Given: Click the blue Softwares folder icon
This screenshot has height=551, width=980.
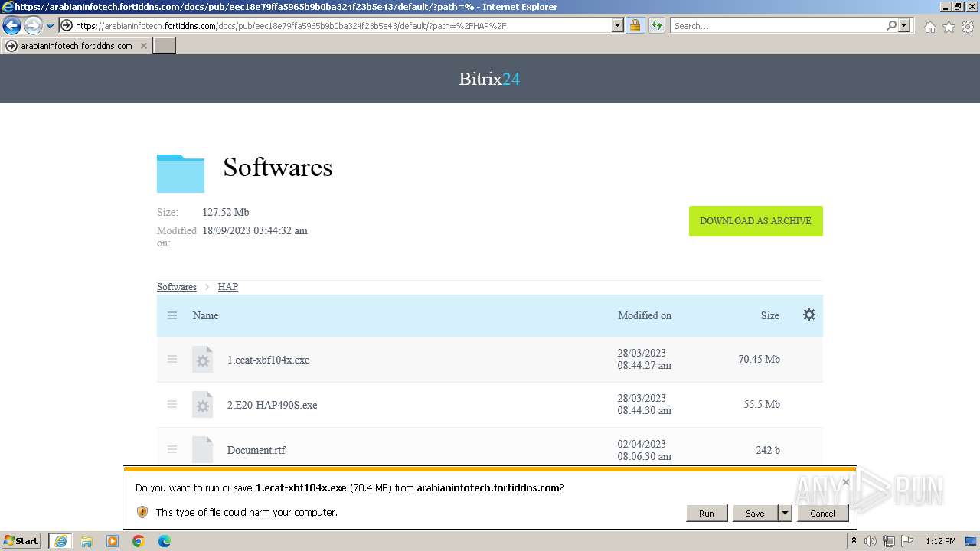Looking at the screenshot, I should coord(181,173).
